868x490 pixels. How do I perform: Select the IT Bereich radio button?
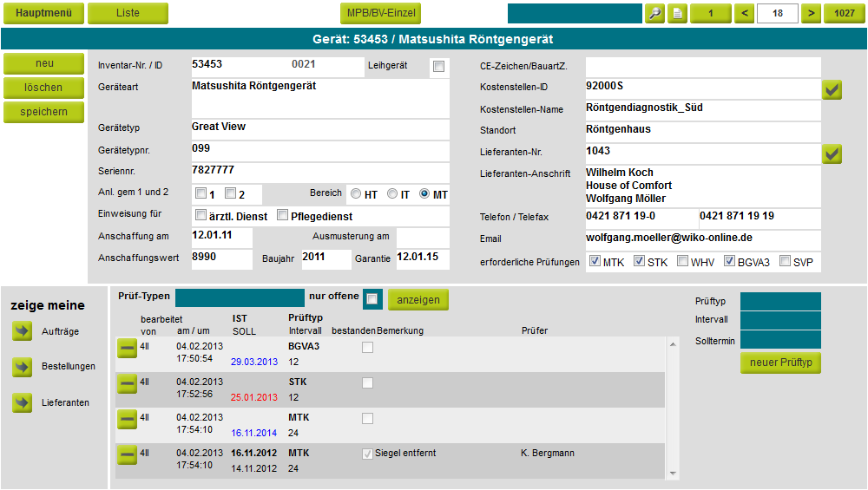392,194
